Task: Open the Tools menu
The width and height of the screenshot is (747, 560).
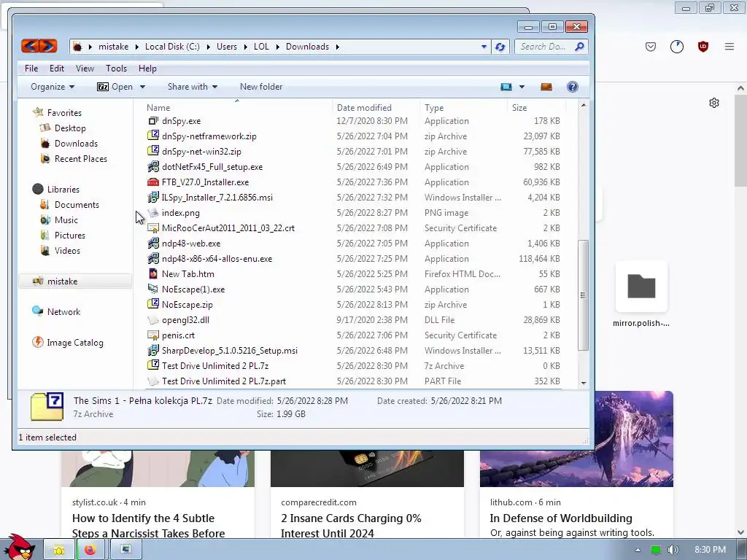Action: pyautogui.click(x=116, y=68)
